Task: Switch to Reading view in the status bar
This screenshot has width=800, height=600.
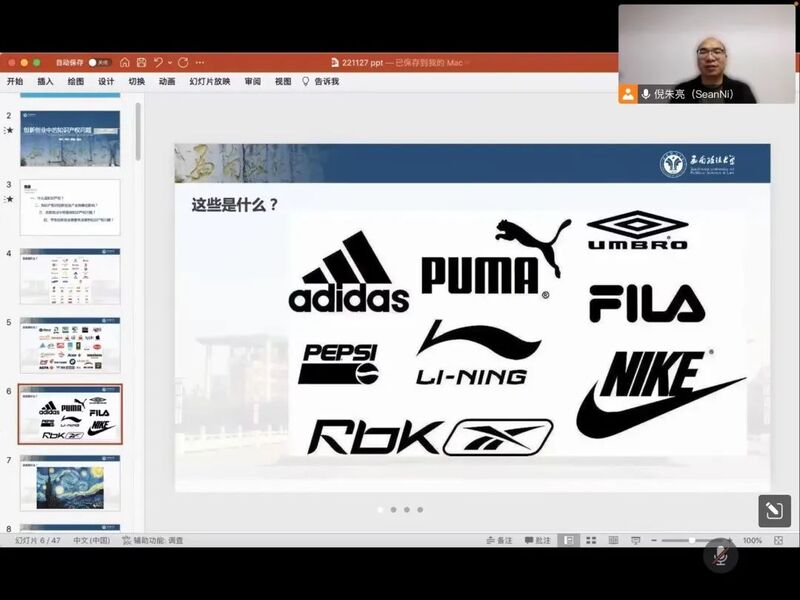Action: (613, 540)
